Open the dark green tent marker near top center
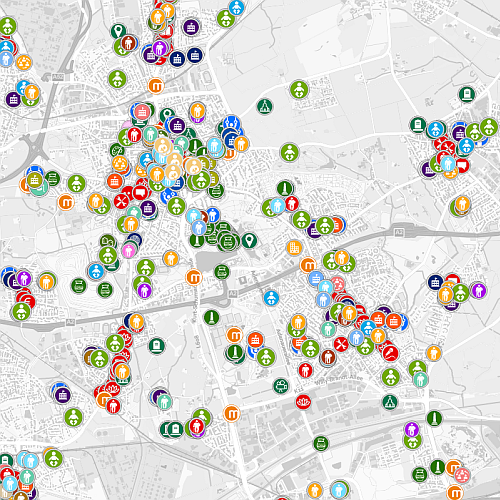 pyautogui.click(x=265, y=106)
